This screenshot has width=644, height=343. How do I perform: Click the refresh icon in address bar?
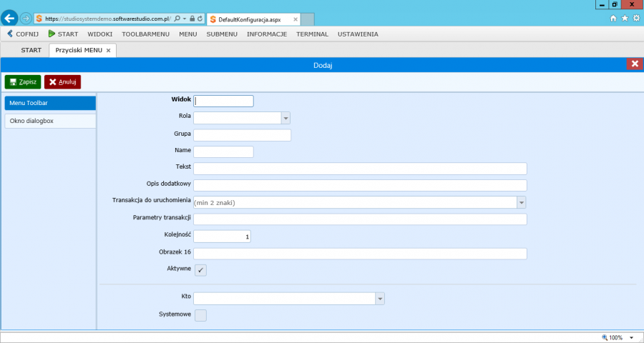(x=200, y=19)
